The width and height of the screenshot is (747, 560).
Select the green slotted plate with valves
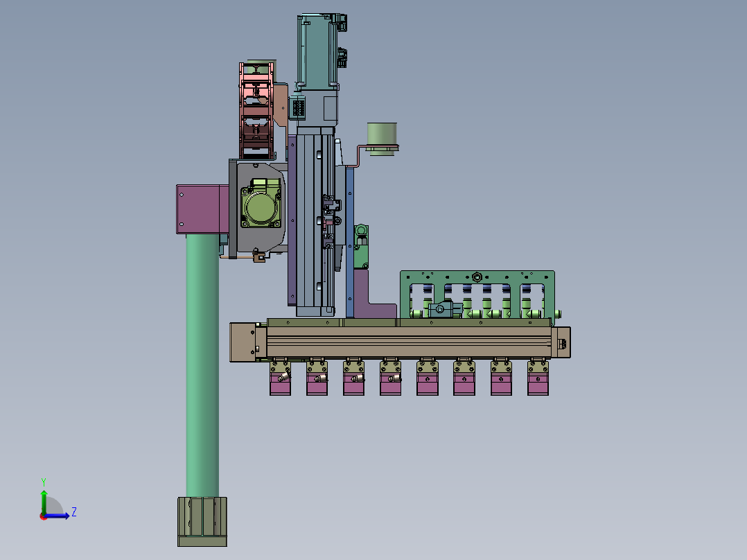[477, 295]
